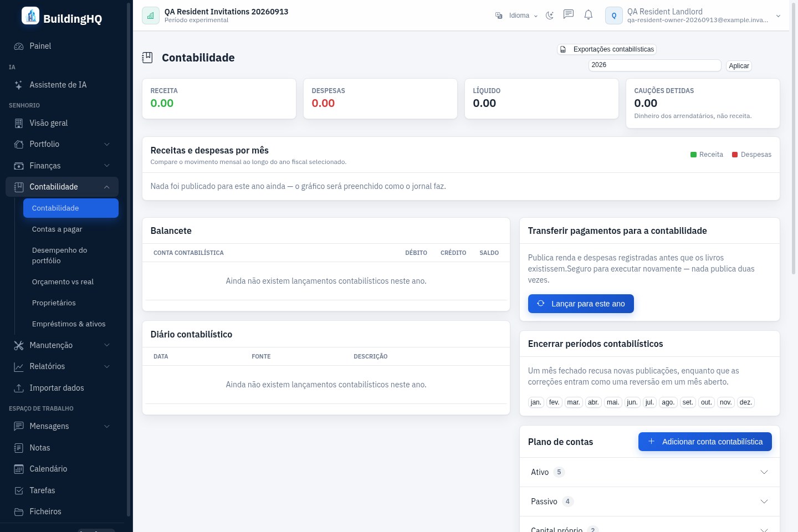Toggle the jun. period chip
The height and width of the screenshot is (532, 798).
[632, 402]
